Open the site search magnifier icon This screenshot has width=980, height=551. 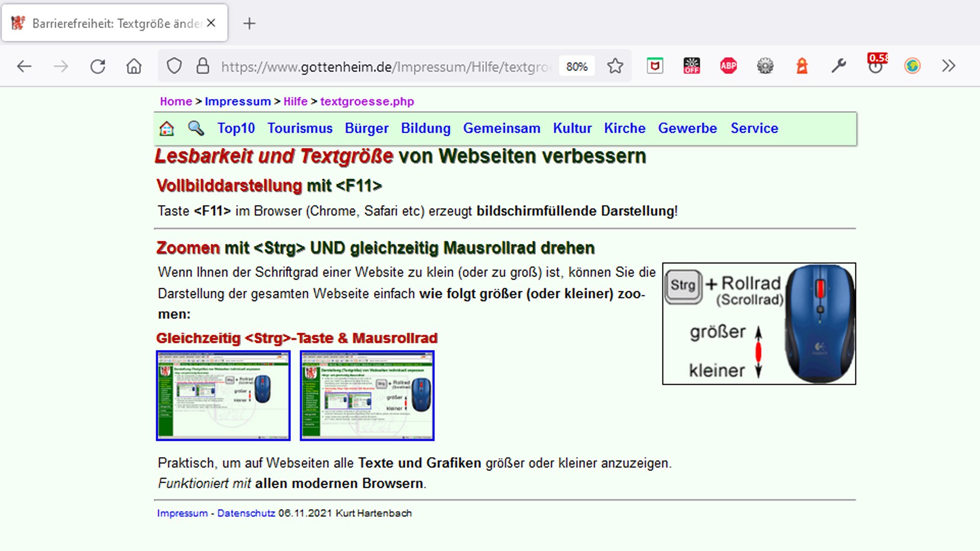tap(195, 128)
